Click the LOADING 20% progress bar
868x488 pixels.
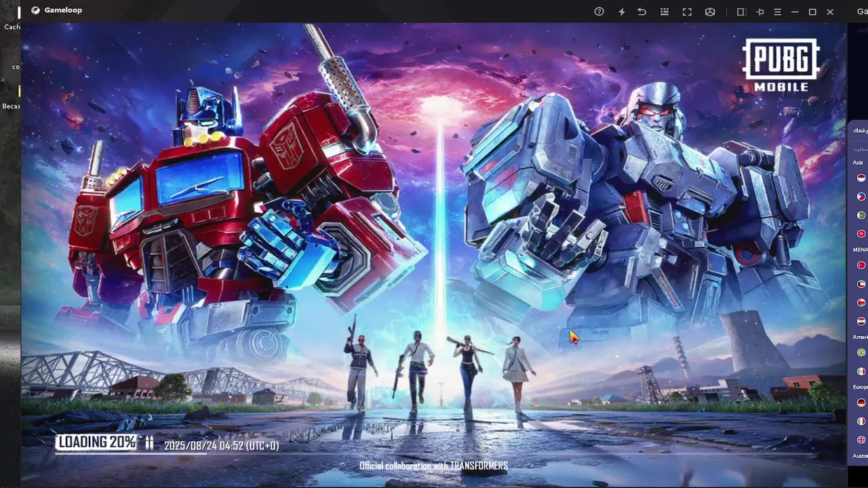434,453
